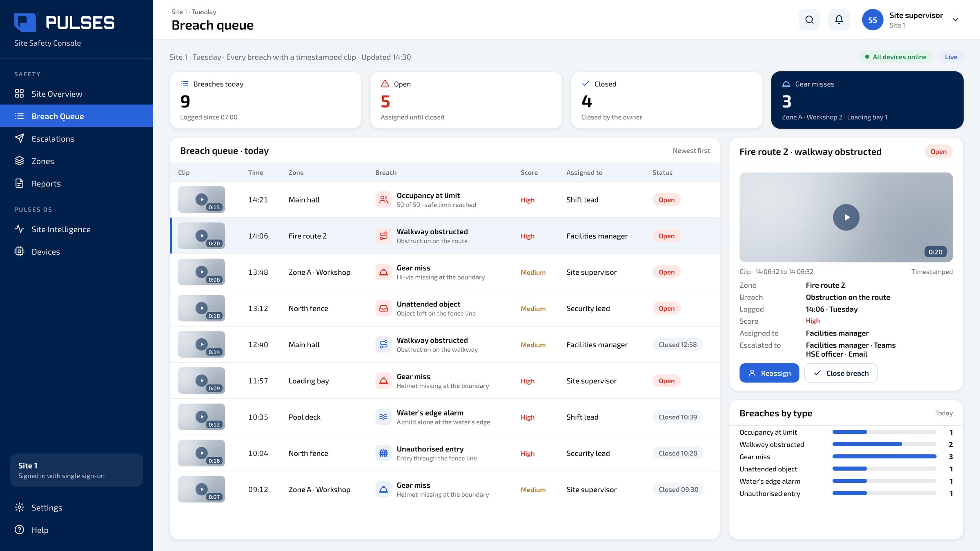
Task: Go to Site Overview
Action: pyautogui.click(x=76, y=93)
